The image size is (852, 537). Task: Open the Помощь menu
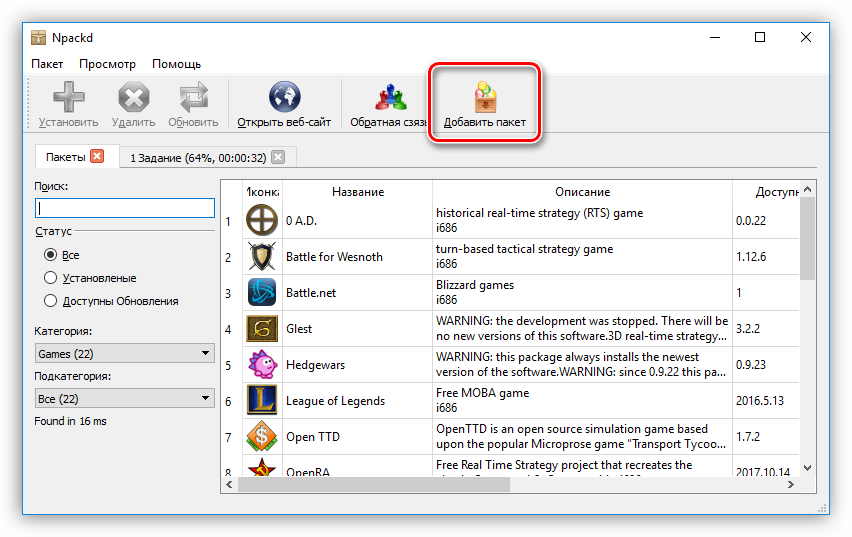tap(176, 64)
